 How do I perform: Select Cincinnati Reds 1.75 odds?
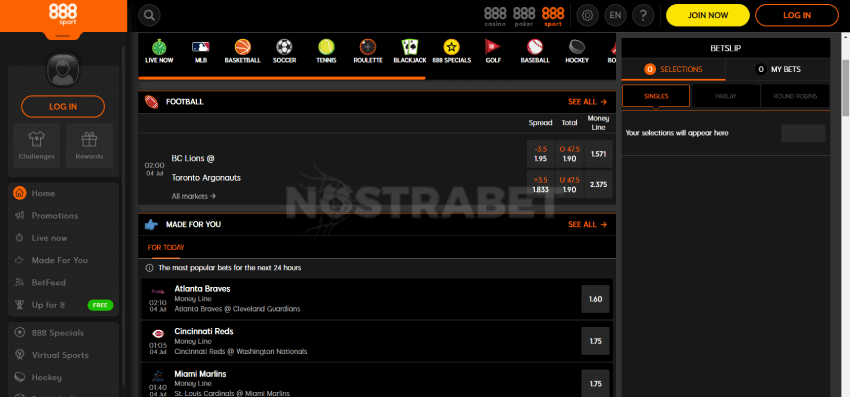(595, 341)
